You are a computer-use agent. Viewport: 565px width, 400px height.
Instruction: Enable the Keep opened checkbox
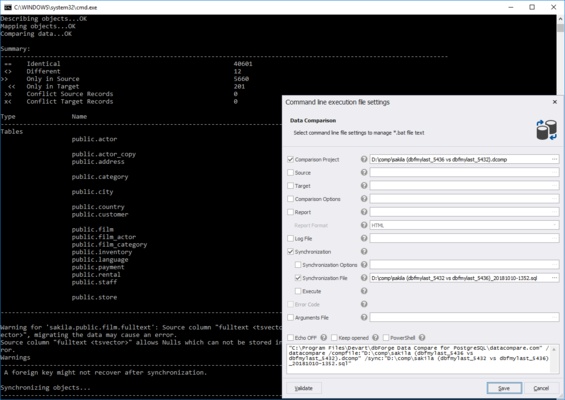click(334, 338)
